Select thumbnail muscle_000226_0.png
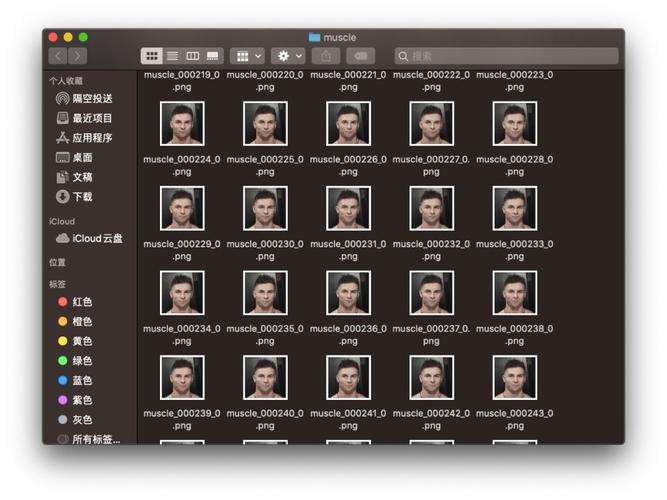 pos(348,123)
